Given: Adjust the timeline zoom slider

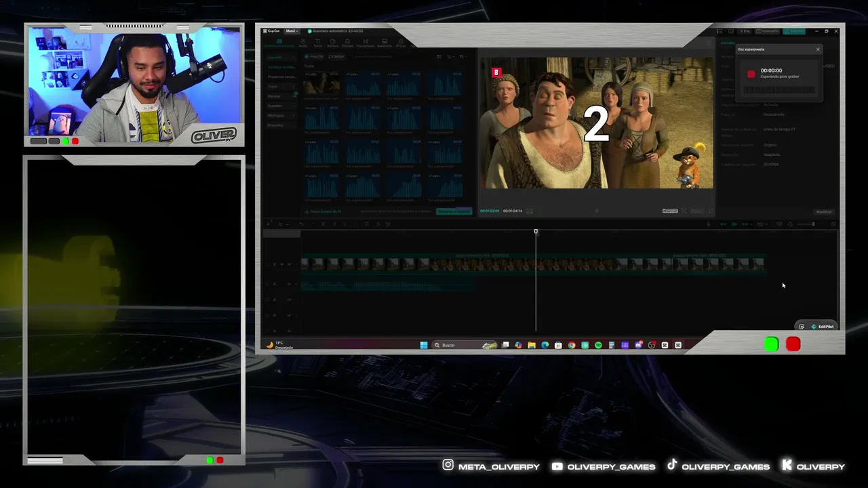Looking at the screenshot, I should (x=806, y=224).
